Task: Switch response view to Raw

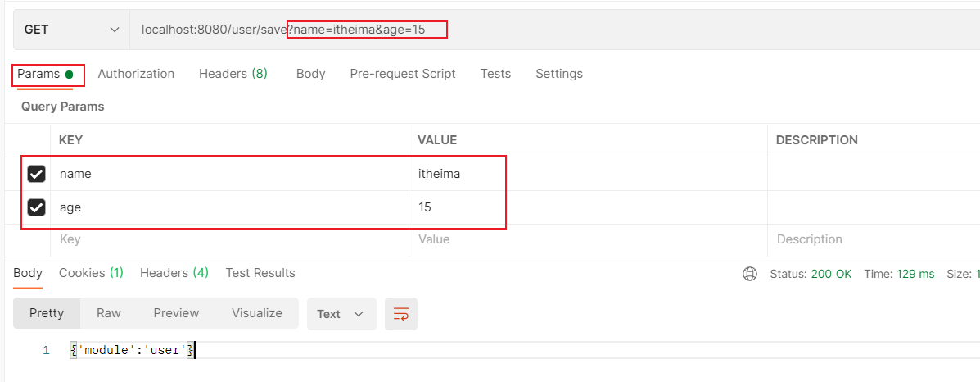Action: click(x=109, y=313)
